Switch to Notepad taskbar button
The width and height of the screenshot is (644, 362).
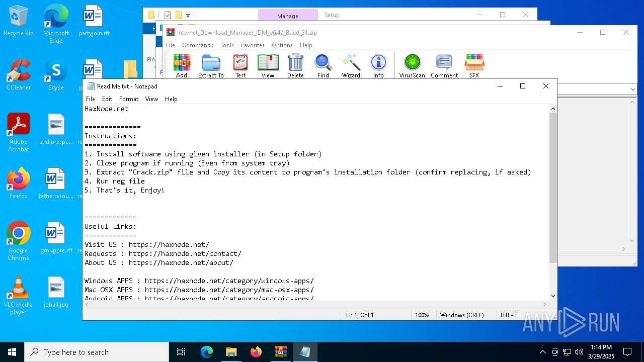click(305, 352)
